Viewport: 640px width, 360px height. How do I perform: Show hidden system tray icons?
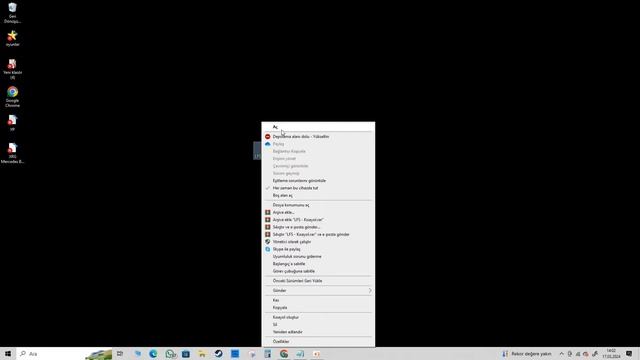[x=562, y=353]
